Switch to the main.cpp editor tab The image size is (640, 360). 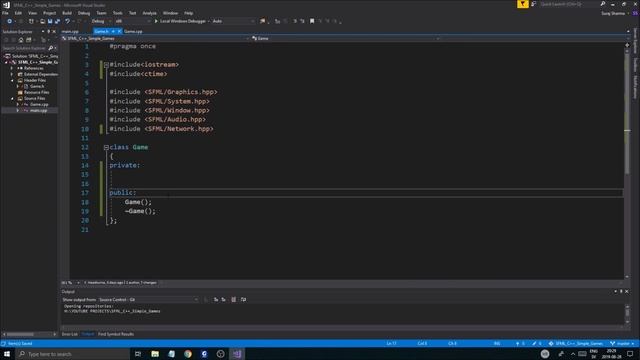70,31
